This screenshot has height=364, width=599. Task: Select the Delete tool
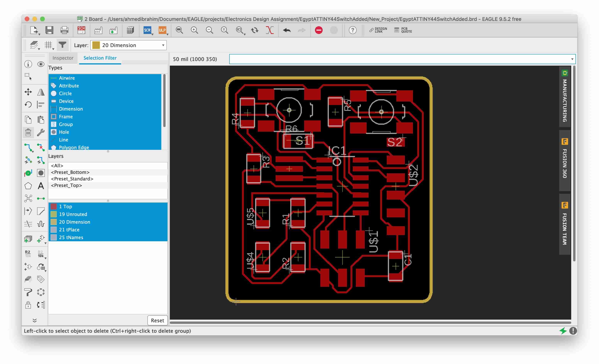coord(28,132)
